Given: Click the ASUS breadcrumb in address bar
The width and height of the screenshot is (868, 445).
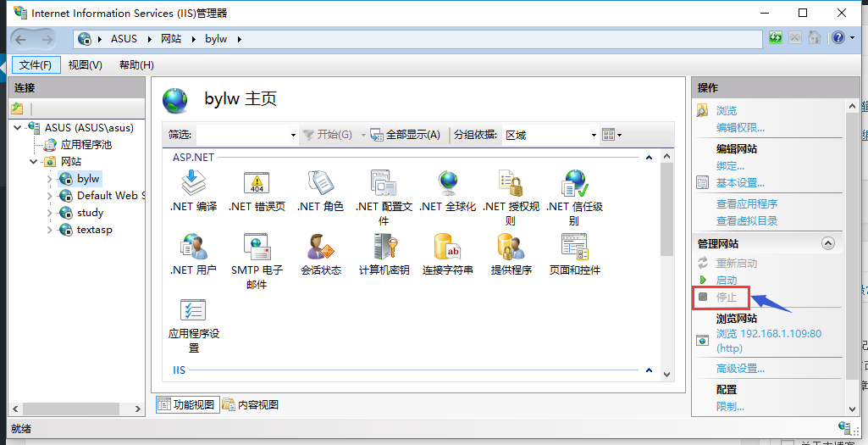Looking at the screenshot, I should click(124, 39).
